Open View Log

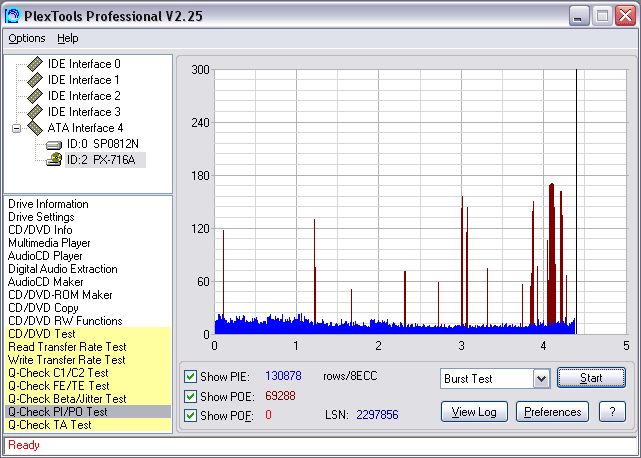[474, 412]
